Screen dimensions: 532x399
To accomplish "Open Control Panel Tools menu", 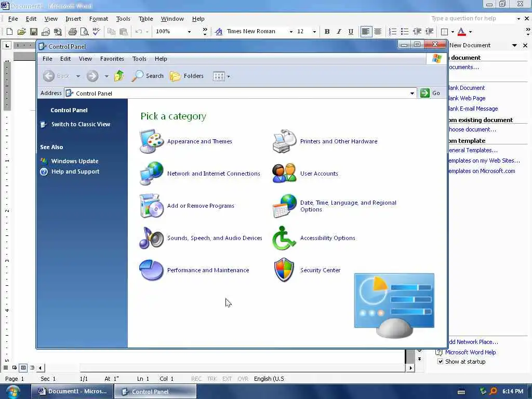I will click(x=139, y=59).
